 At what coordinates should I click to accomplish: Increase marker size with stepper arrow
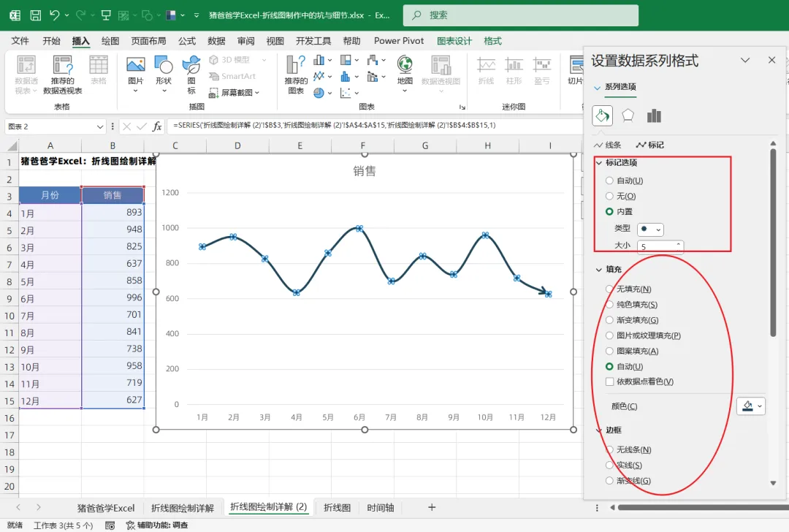(x=678, y=243)
